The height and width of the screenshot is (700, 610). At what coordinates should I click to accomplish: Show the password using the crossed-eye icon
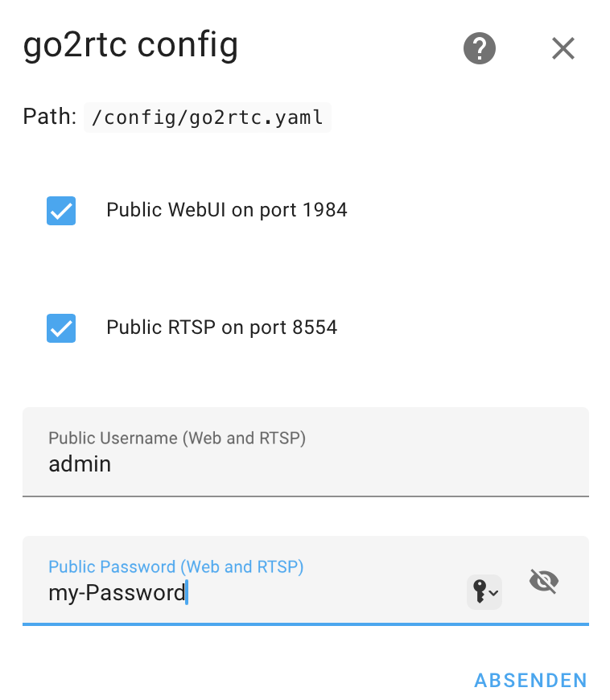coord(544,581)
